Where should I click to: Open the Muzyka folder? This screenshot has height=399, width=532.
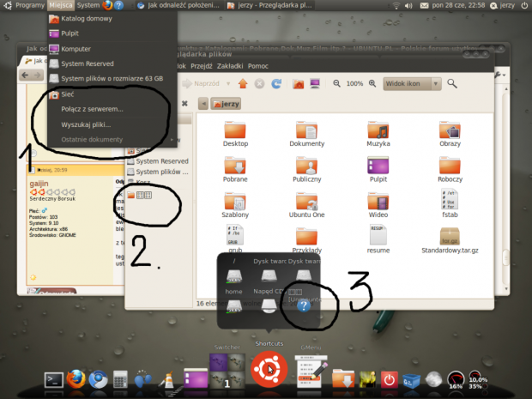tap(378, 134)
